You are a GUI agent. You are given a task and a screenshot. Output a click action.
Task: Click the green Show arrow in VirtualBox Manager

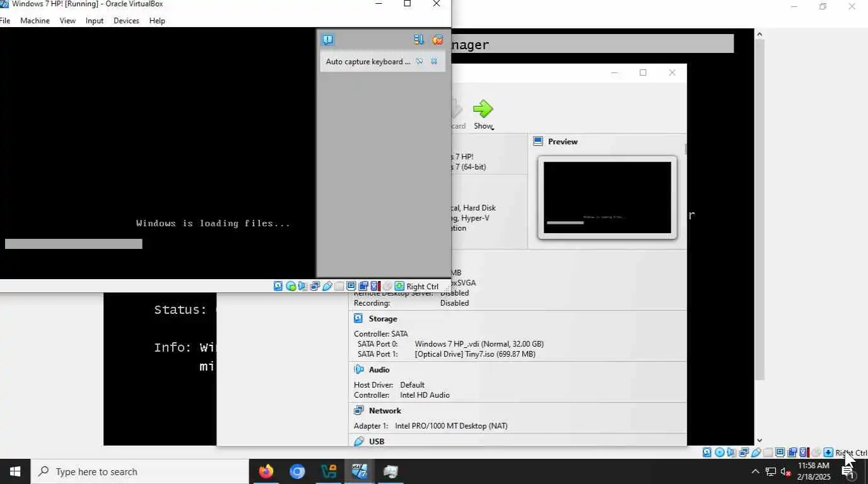click(x=483, y=108)
